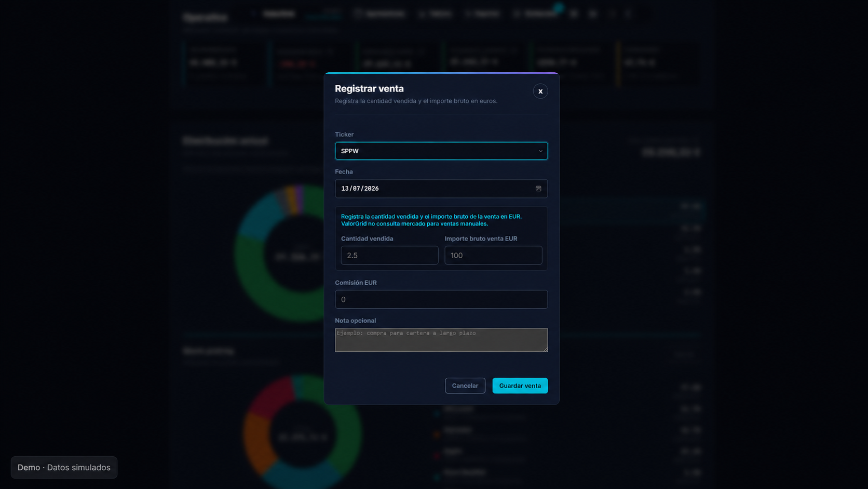Click the Nota opcional label

(355, 321)
